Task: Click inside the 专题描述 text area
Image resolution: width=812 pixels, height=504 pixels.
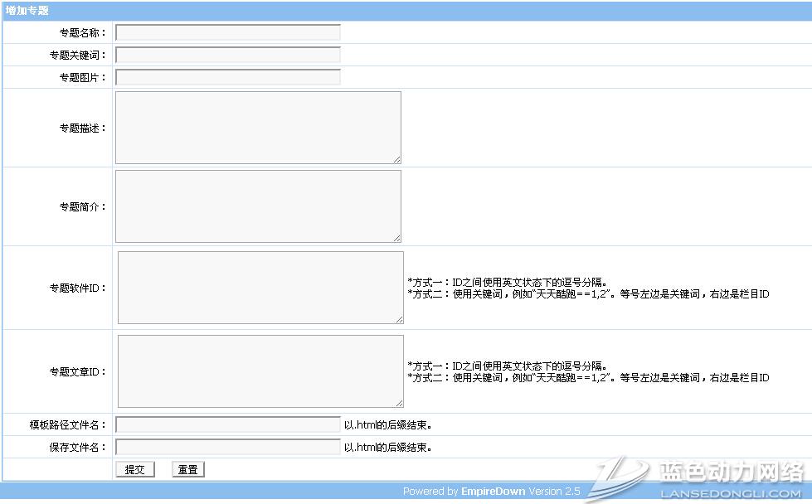Action: point(257,128)
